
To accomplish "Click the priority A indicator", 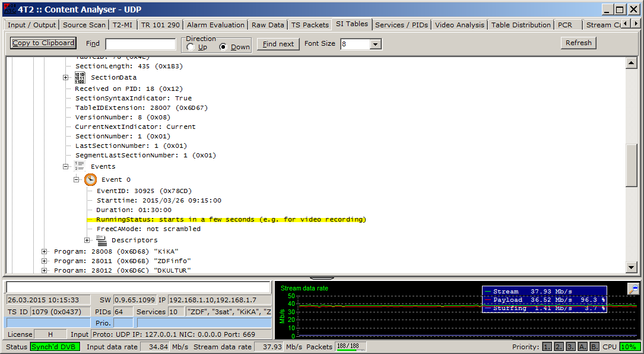I will coord(583,347).
